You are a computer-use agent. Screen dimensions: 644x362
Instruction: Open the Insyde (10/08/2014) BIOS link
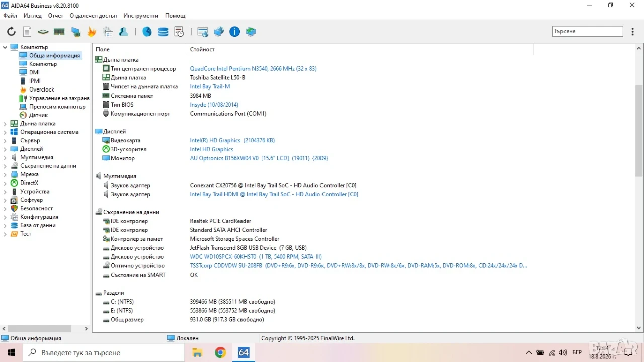click(x=214, y=105)
